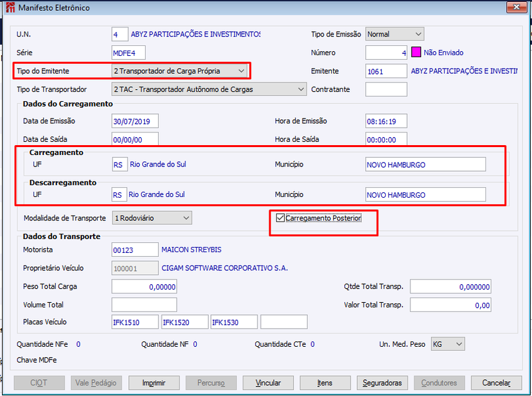The height and width of the screenshot is (396, 532).
Task: Click the Quantidade CTe value
Action: pos(313,344)
